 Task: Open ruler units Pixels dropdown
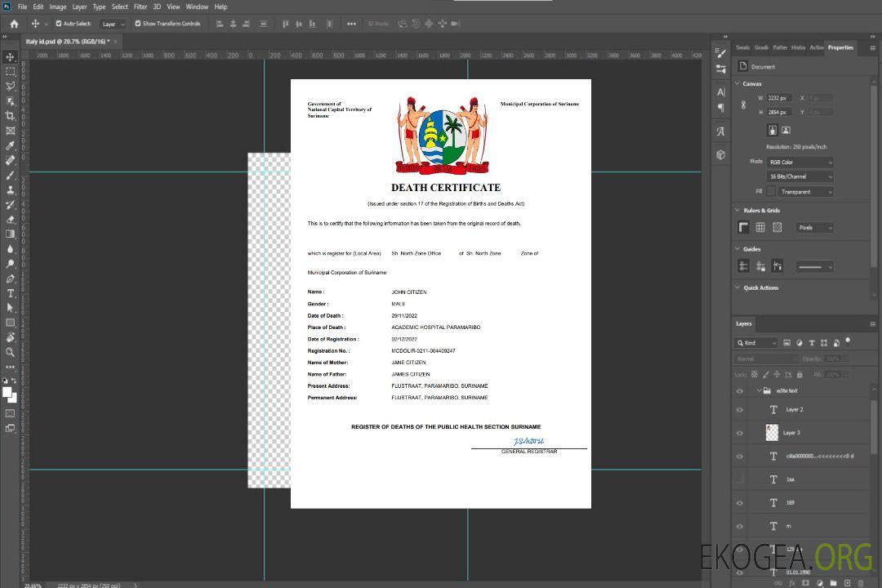815,228
